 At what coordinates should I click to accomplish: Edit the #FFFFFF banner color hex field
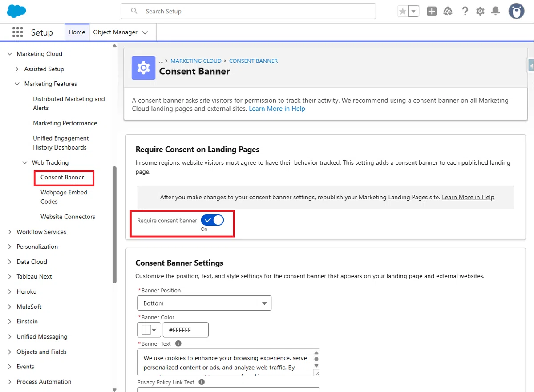pyautogui.click(x=186, y=330)
